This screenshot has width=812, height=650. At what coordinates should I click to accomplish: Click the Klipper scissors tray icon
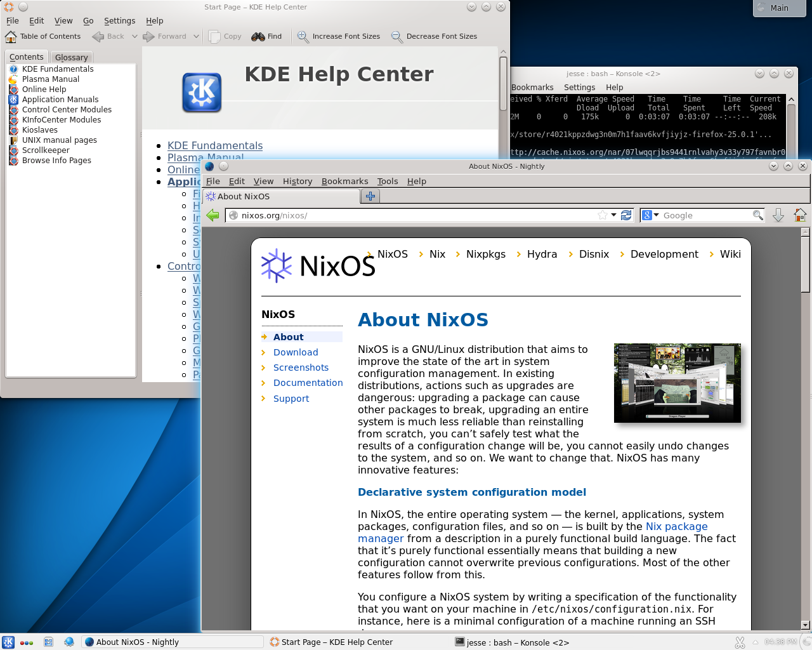tap(740, 642)
